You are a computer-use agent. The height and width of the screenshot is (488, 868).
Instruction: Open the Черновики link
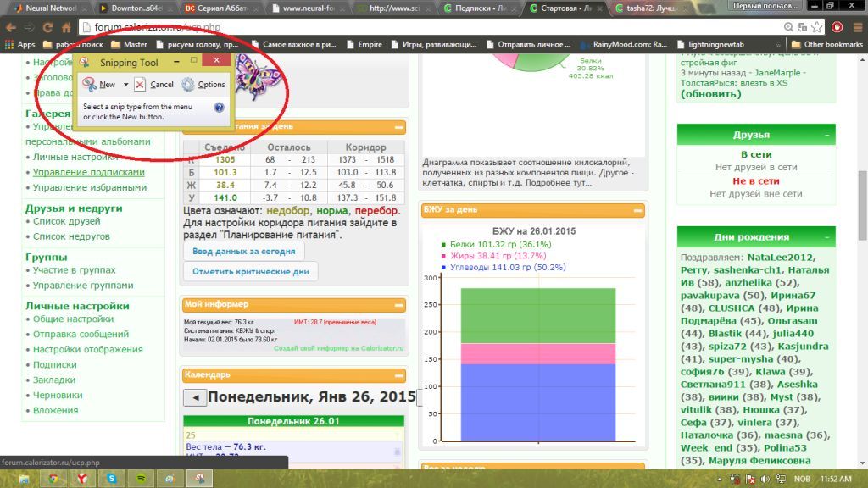pos(58,395)
